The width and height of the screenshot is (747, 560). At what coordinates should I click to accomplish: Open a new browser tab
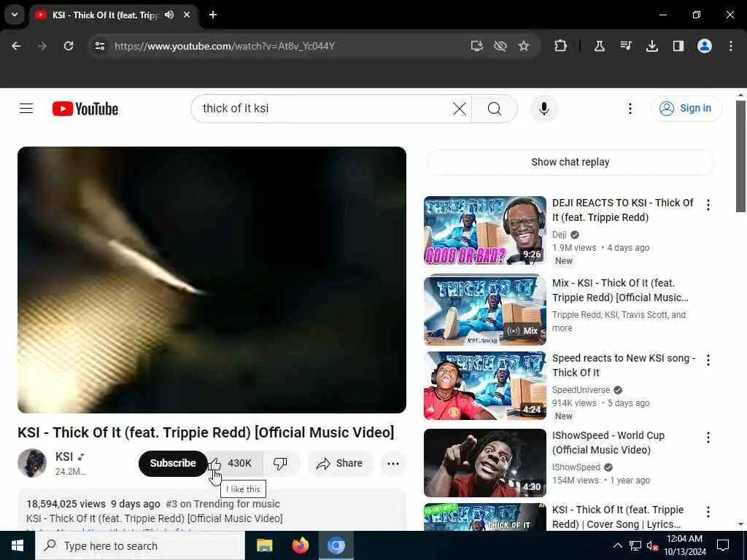pos(213,15)
